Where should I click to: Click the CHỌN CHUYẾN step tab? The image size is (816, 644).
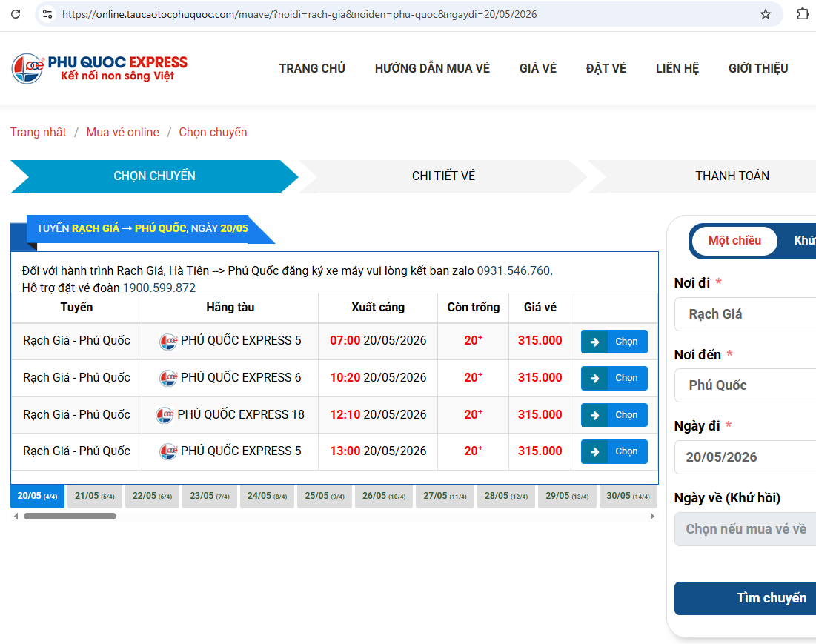155,176
